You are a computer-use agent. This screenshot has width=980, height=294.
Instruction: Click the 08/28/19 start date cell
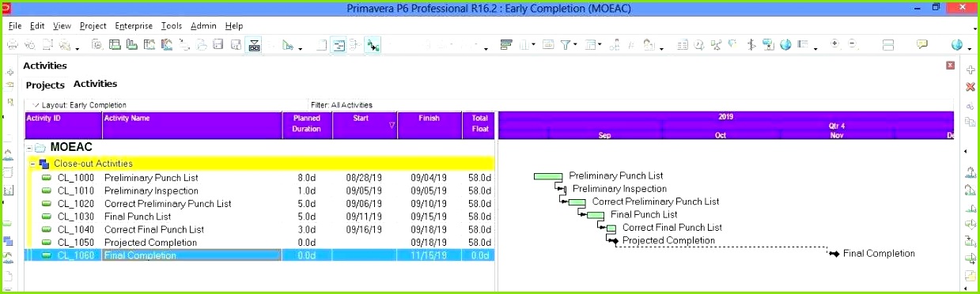point(365,178)
